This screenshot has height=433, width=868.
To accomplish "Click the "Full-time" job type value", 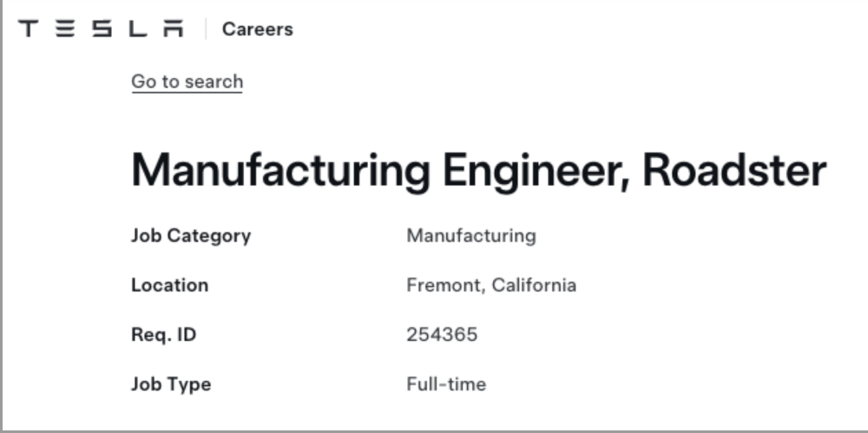I will tap(445, 384).
